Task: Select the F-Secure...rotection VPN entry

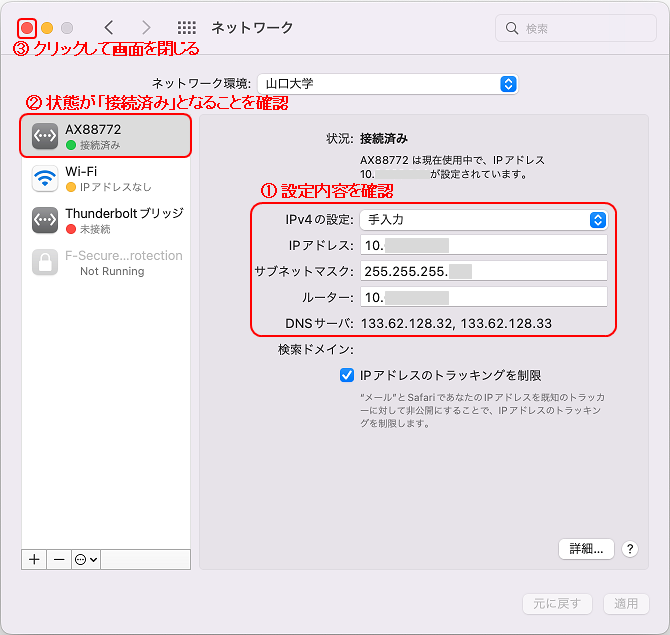Action: tap(106, 262)
